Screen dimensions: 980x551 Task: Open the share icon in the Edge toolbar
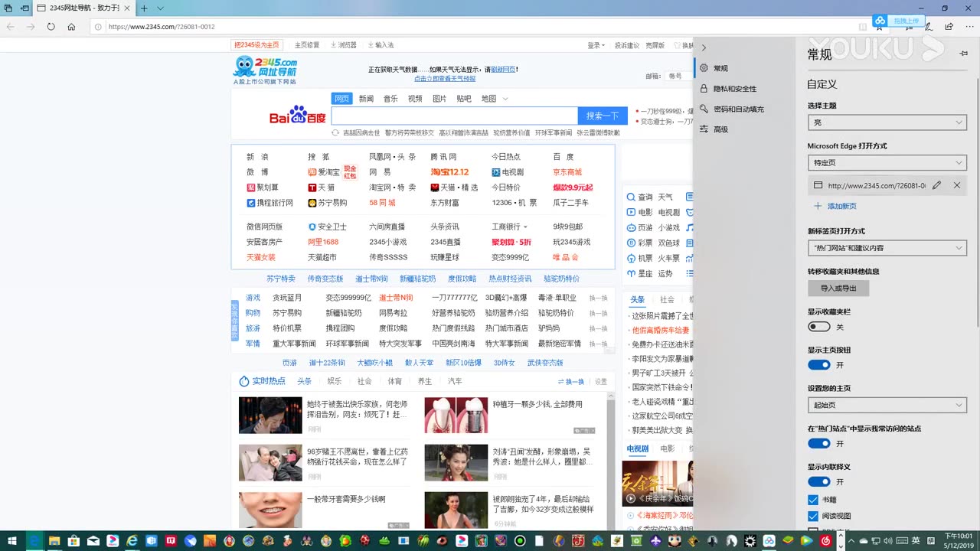point(949,26)
